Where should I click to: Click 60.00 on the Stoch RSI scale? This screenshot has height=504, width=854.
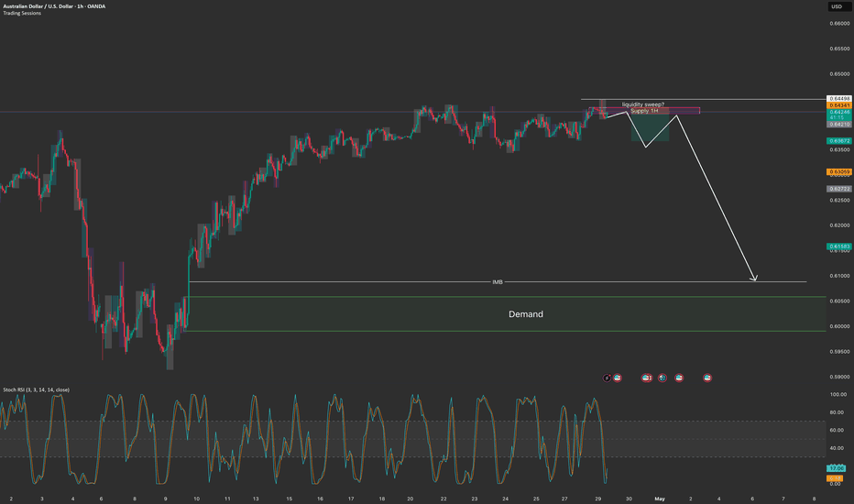(x=838, y=430)
